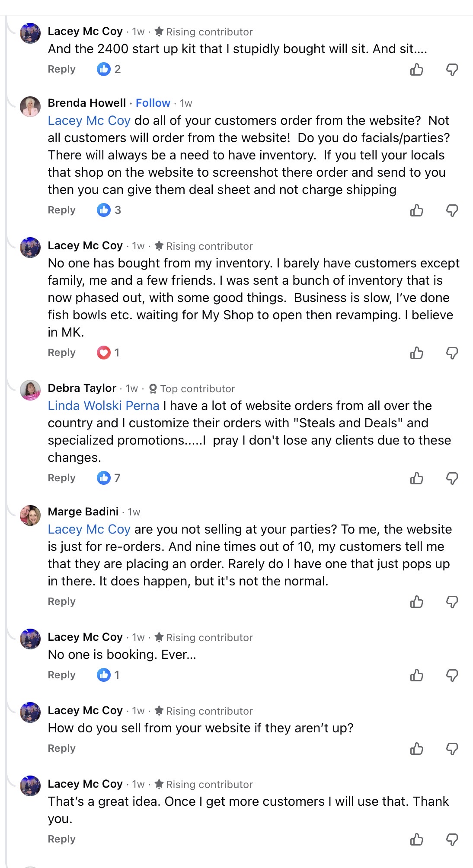473x868 pixels.
Task: View the 3 like reactions on Brenda's comment
Action: pos(109,210)
